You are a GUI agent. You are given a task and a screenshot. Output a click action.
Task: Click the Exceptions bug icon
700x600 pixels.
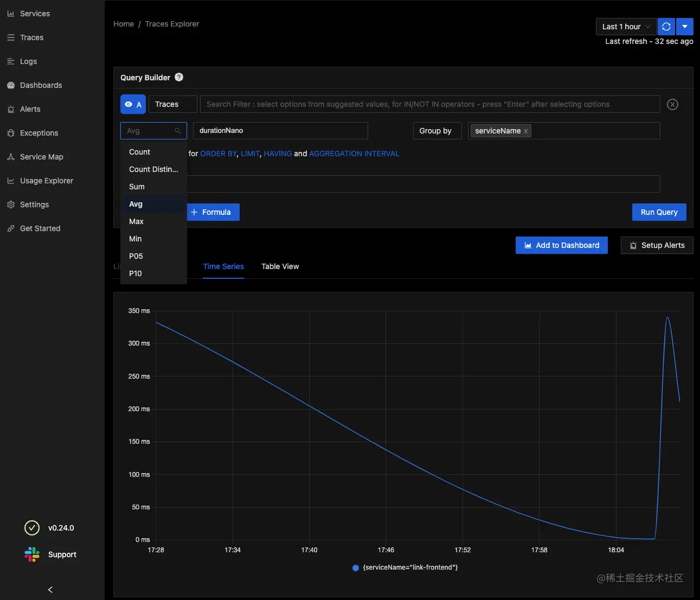[11, 133]
